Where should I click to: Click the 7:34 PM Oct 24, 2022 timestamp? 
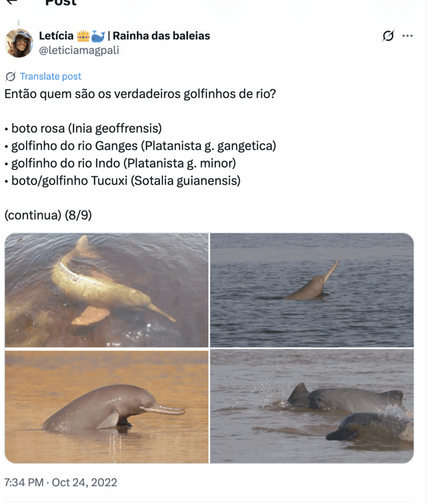[x=61, y=482]
